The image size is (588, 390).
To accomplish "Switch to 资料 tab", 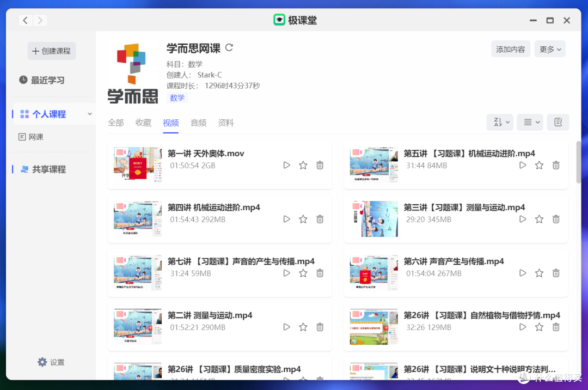I will click(226, 123).
